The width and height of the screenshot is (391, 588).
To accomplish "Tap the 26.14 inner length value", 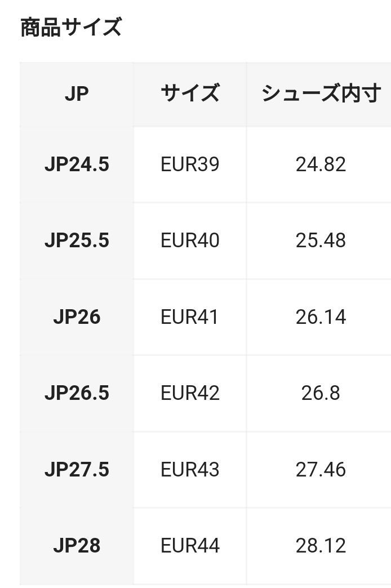I will (x=321, y=317).
